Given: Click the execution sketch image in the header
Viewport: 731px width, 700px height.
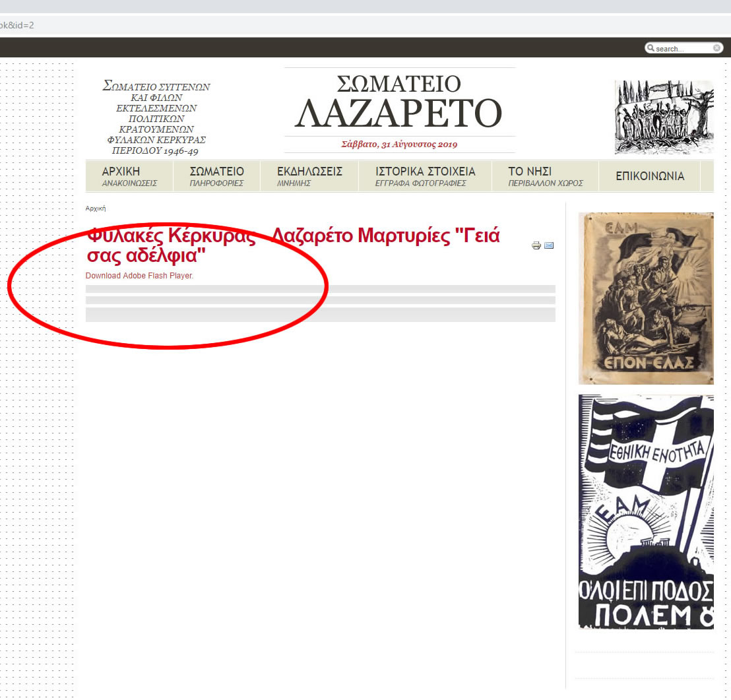Looking at the screenshot, I should pos(664,117).
